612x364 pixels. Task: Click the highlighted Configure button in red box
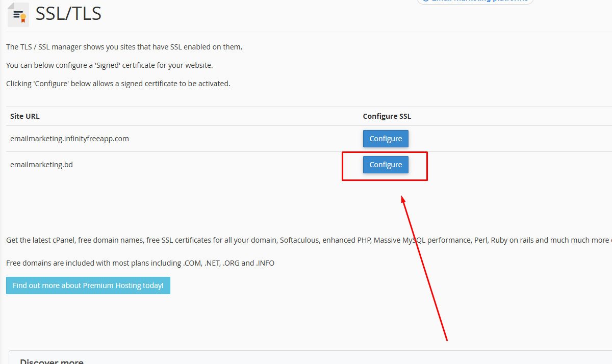click(386, 164)
